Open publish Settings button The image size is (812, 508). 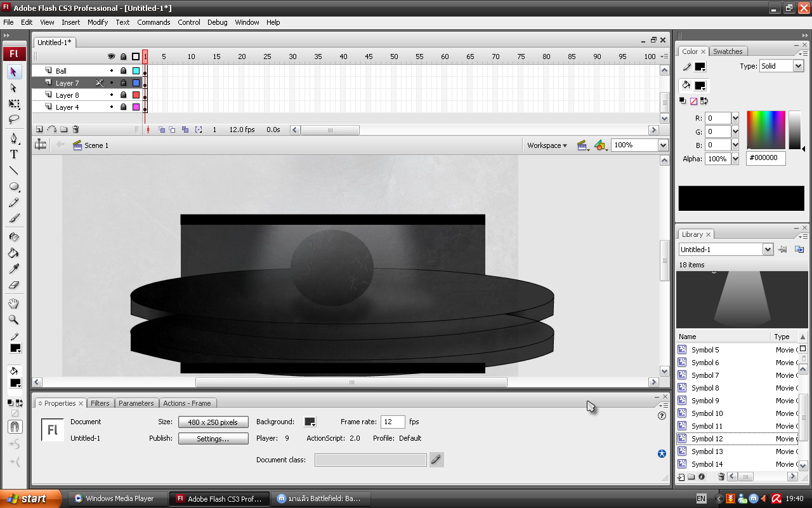213,439
